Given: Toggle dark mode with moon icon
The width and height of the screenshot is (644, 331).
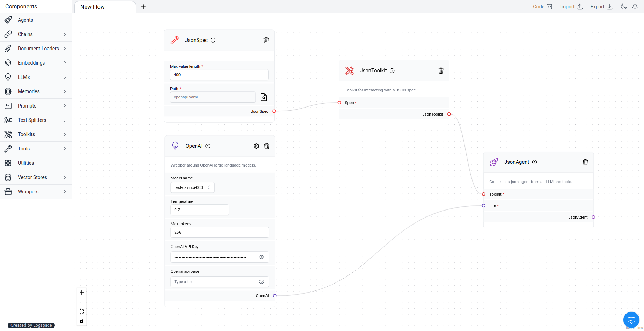Looking at the screenshot, I should pyautogui.click(x=624, y=7).
